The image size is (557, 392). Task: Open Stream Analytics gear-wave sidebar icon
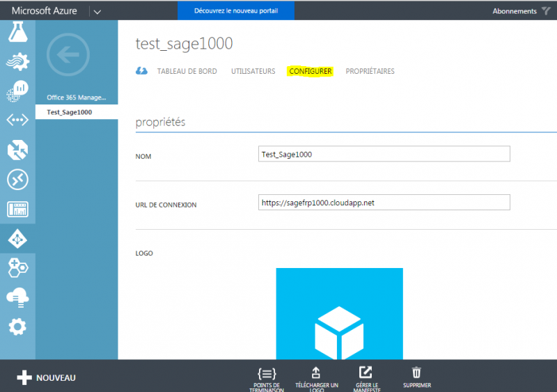click(x=18, y=61)
